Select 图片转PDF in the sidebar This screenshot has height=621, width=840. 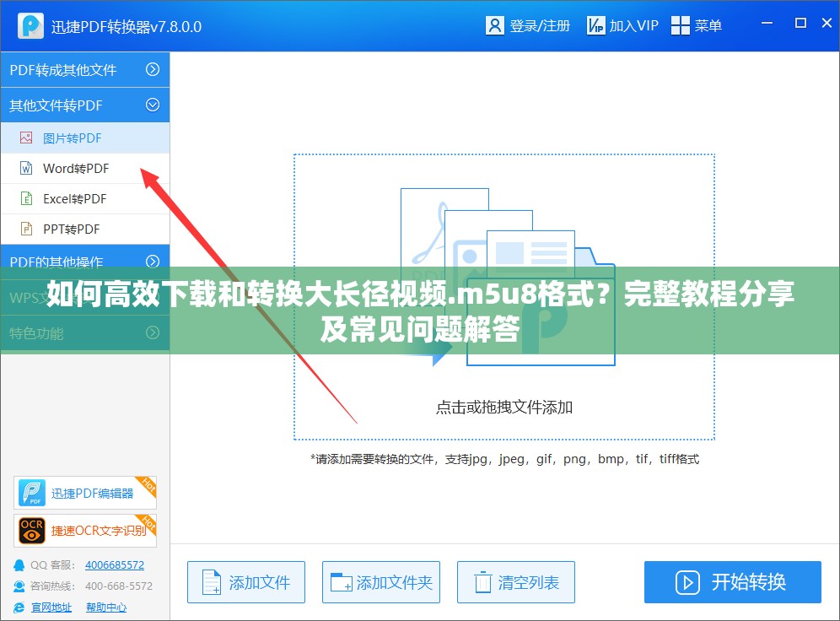coord(73,138)
